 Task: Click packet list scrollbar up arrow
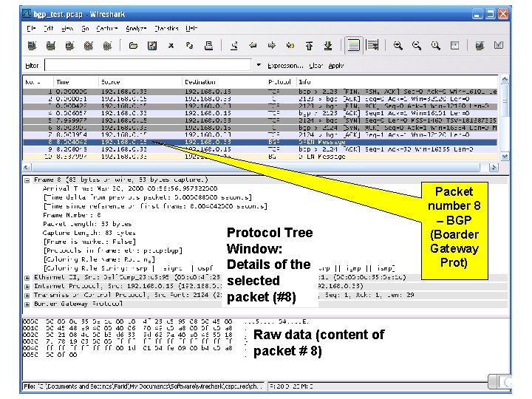[x=505, y=80]
